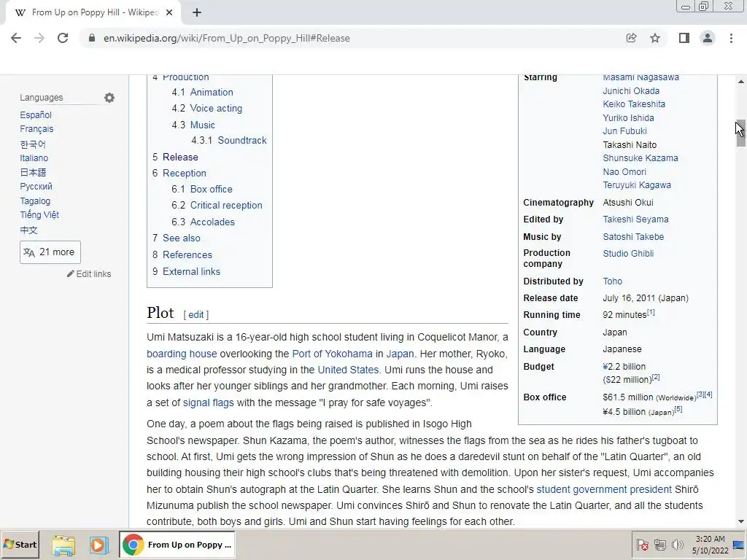Open language settings via the gear icon
The image size is (747, 560).
pyautogui.click(x=109, y=98)
